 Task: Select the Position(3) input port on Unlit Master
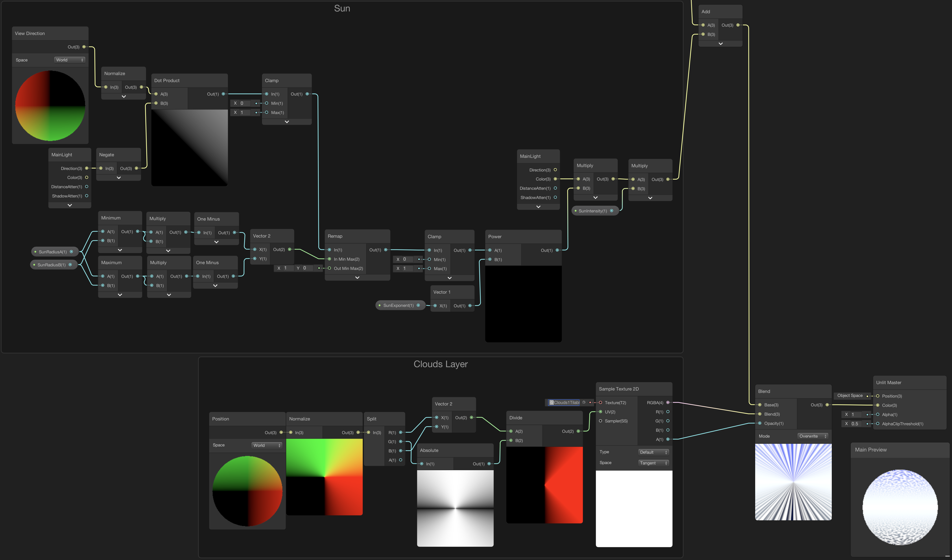pyautogui.click(x=878, y=396)
